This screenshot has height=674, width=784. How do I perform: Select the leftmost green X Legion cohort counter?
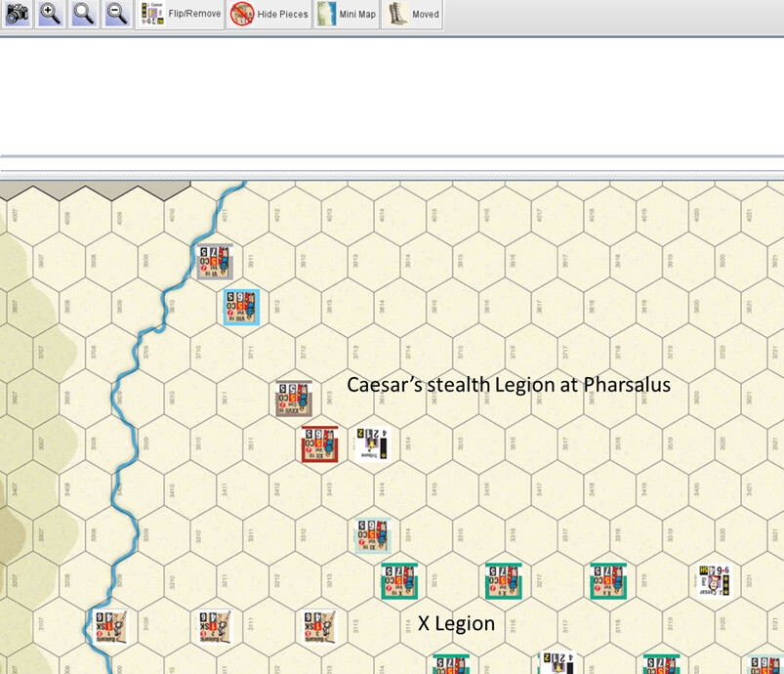coord(399,581)
